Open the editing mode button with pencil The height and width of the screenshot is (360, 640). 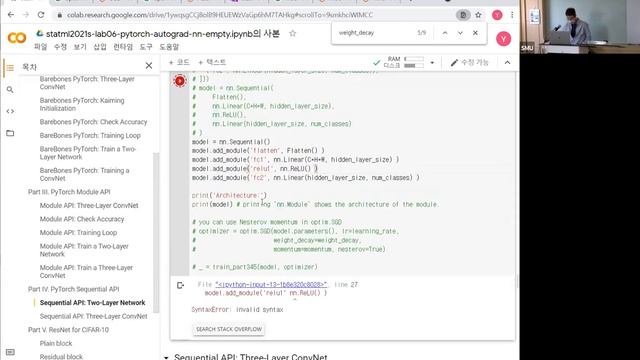tap(469, 62)
